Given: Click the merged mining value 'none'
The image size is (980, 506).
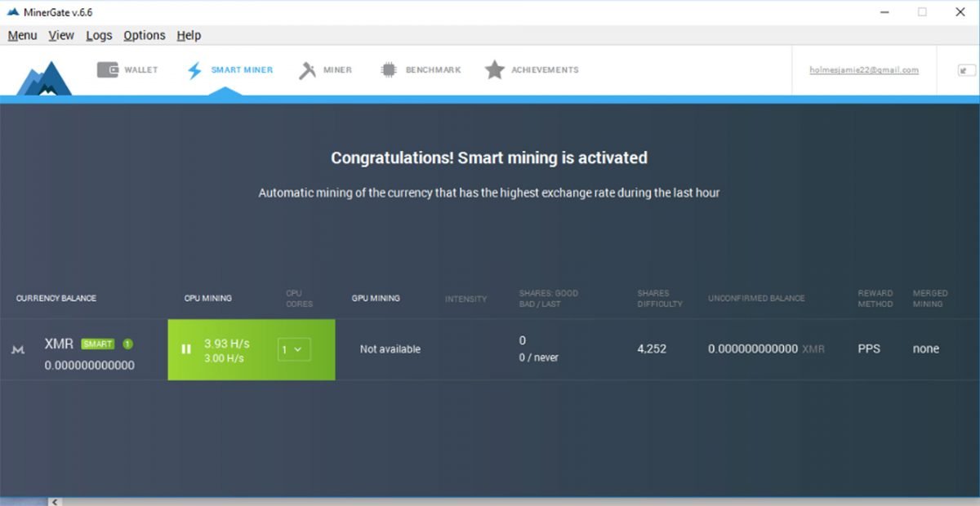Looking at the screenshot, I should click(926, 348).
